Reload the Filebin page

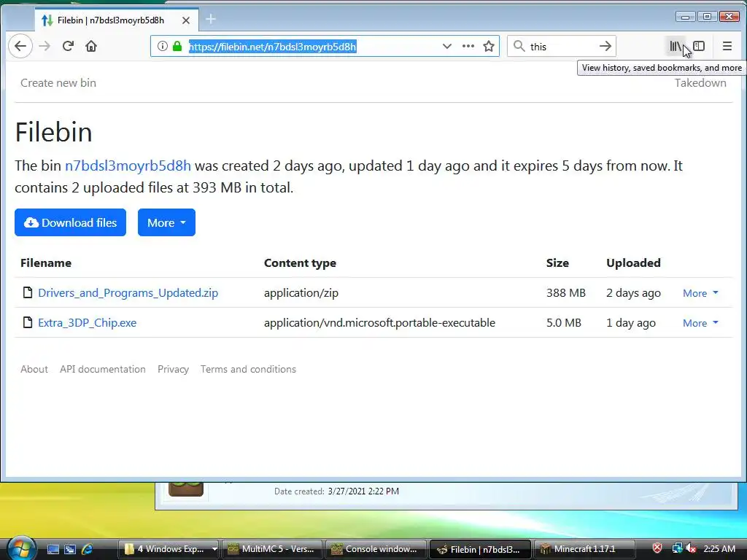tap(68, 46)
